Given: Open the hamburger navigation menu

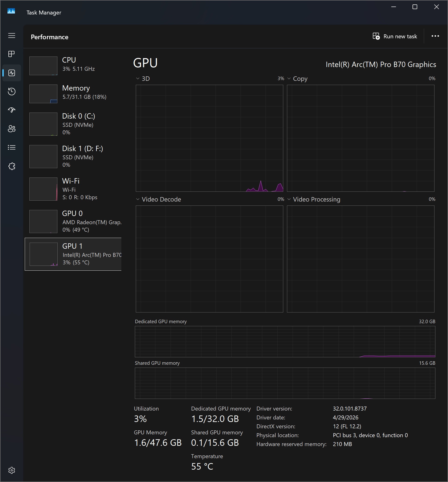Looking at the screenshot, I should pyautogui.click(x=12, y=36).
